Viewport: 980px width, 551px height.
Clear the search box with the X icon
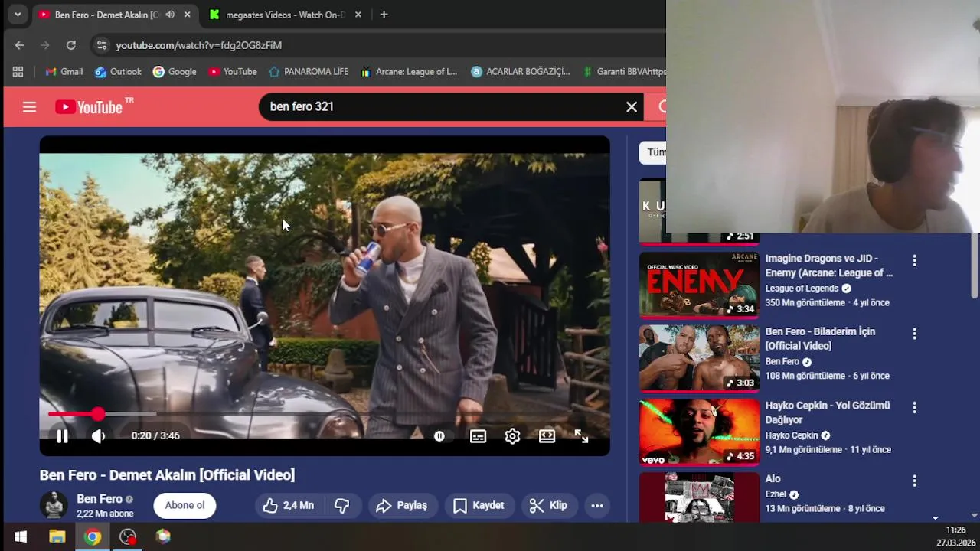pos(632,107)
